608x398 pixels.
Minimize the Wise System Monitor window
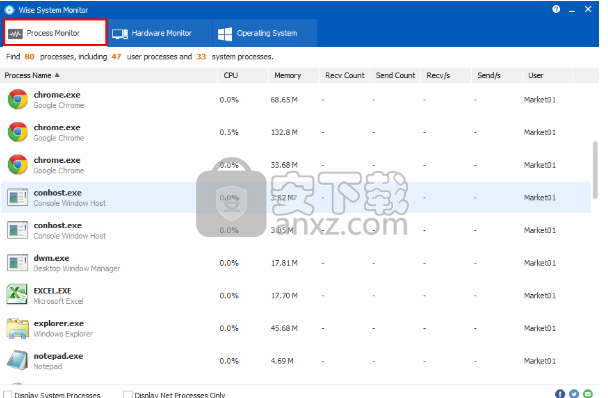[x=572, y=10]
